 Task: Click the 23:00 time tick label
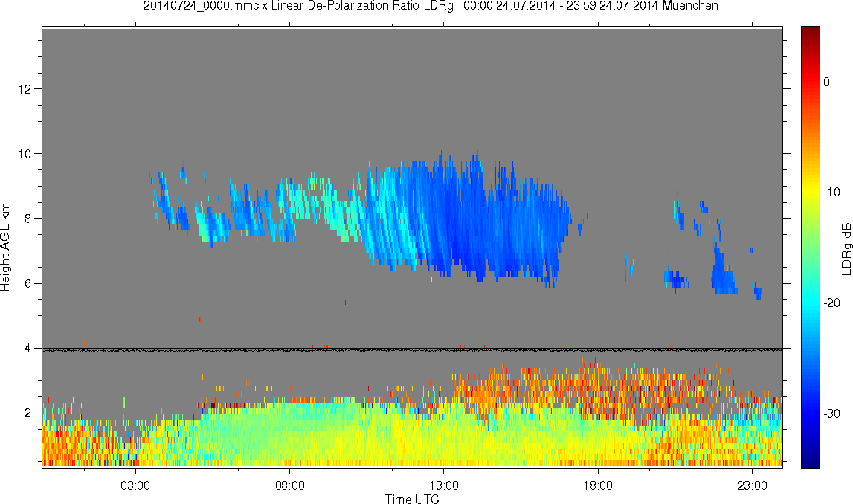coord(753,485)
